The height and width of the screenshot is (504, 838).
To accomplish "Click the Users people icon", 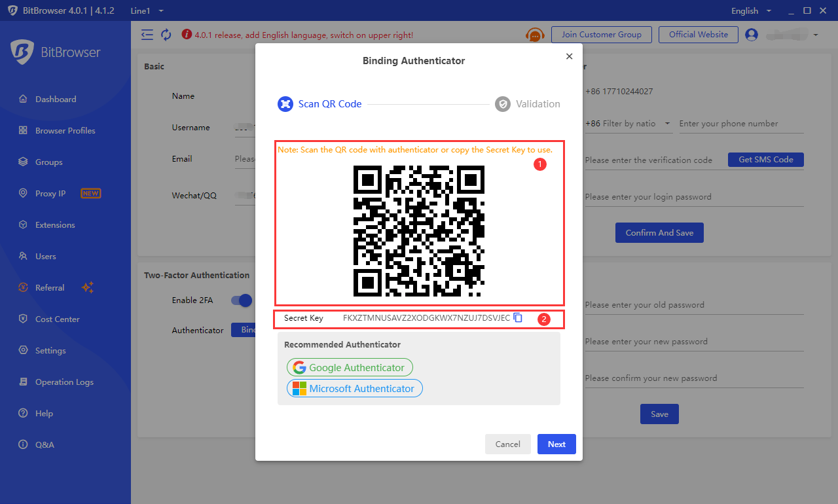I will [23, 256].
